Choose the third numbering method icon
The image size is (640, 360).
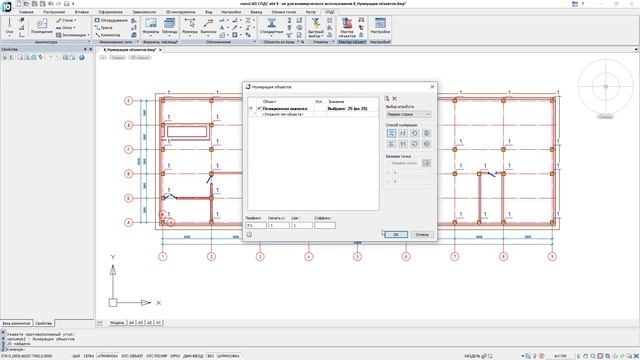(415, 133)
